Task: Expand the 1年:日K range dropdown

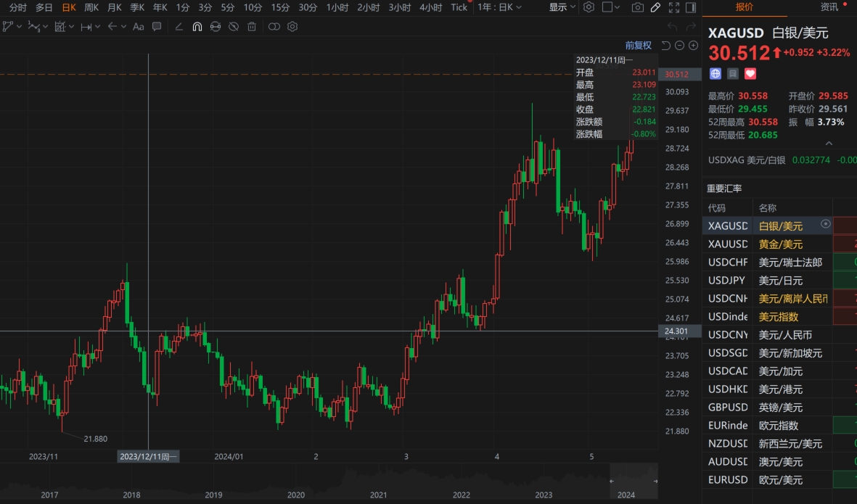Action: pos(499,7)
